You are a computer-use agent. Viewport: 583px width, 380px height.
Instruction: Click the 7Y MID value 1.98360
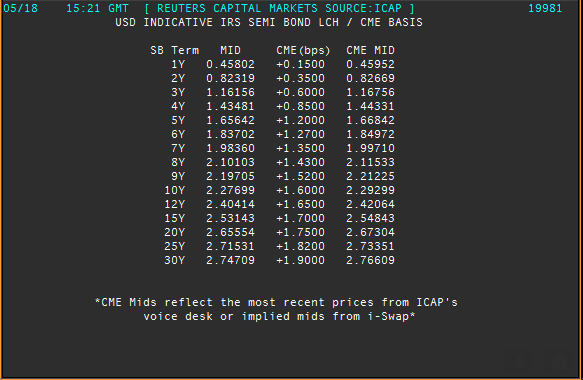pos(231,148)
